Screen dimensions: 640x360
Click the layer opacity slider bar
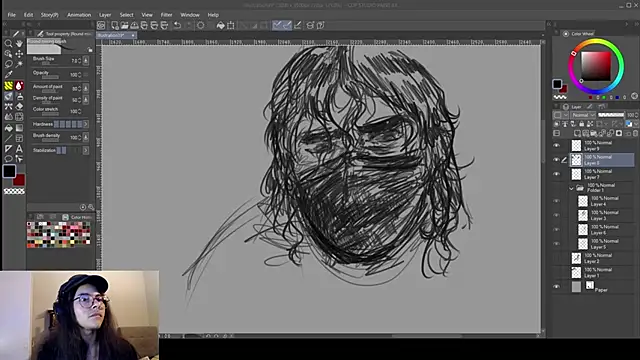[611, 115]
